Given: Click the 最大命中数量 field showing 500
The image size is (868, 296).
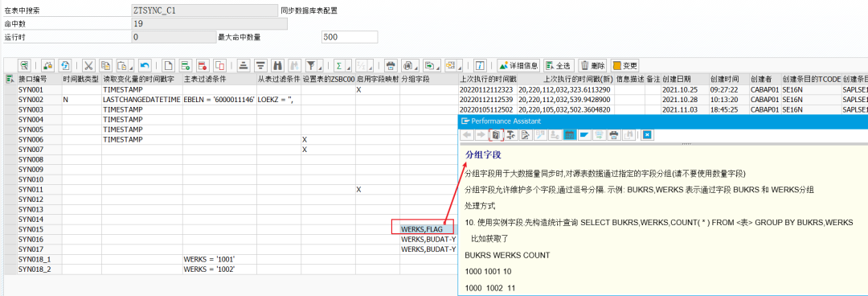Looking at the screenshot, I should [350, 37].
